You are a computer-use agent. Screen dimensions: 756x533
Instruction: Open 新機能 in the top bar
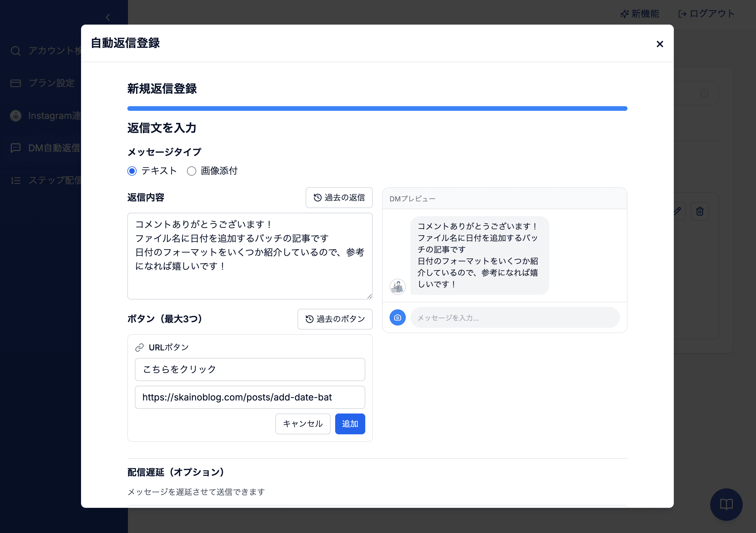click(639, 14)
